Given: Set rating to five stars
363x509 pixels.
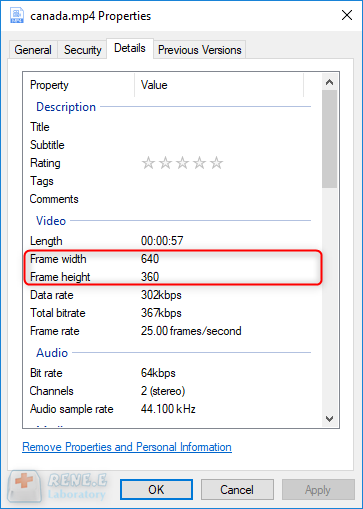Looking at the screenshot, I should click(x=217, y=163).
